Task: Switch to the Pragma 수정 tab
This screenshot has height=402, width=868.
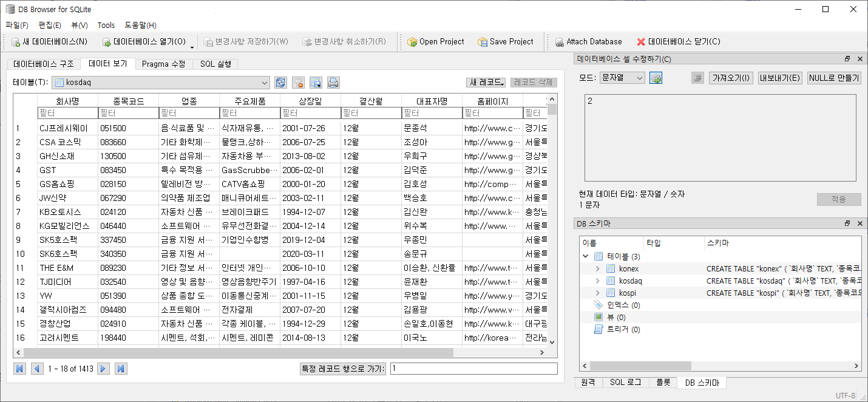Action: 163,64
